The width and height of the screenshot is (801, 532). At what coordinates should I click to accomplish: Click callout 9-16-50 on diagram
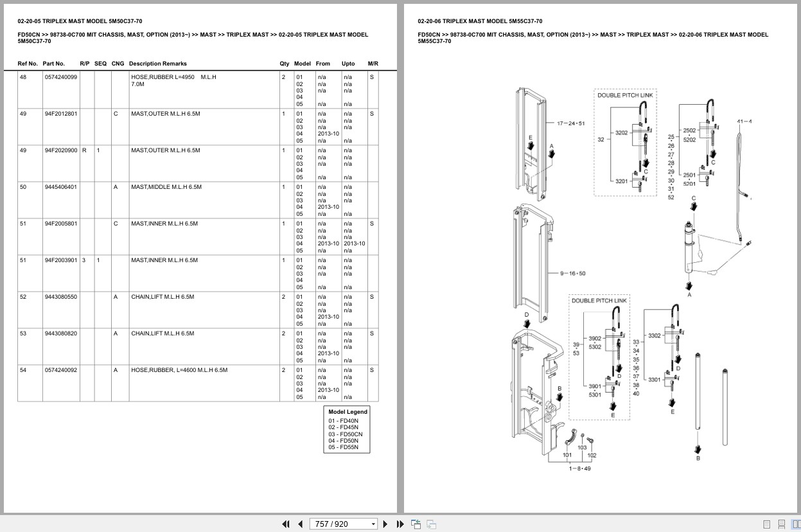pyautogui.click(x=573, y=274)
